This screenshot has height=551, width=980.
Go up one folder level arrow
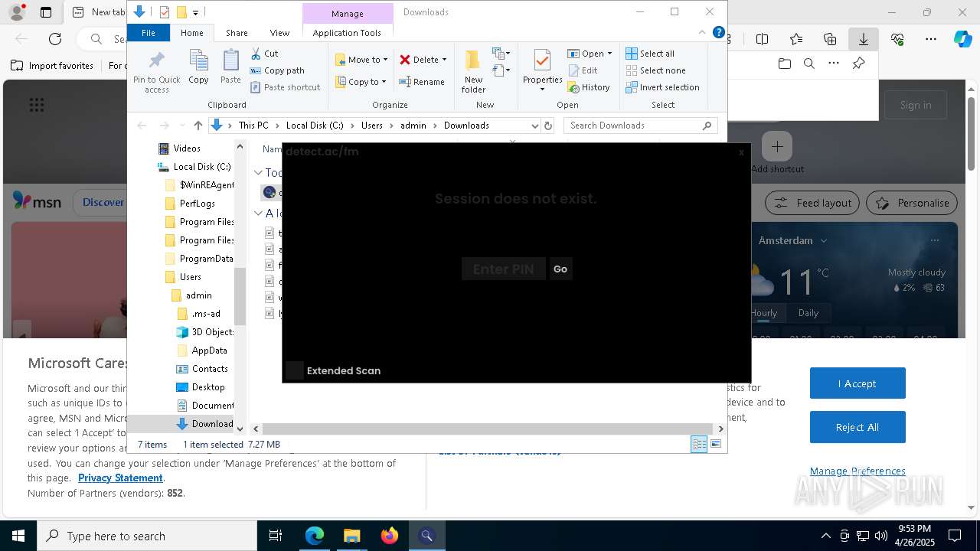click(x=198, y=126)
